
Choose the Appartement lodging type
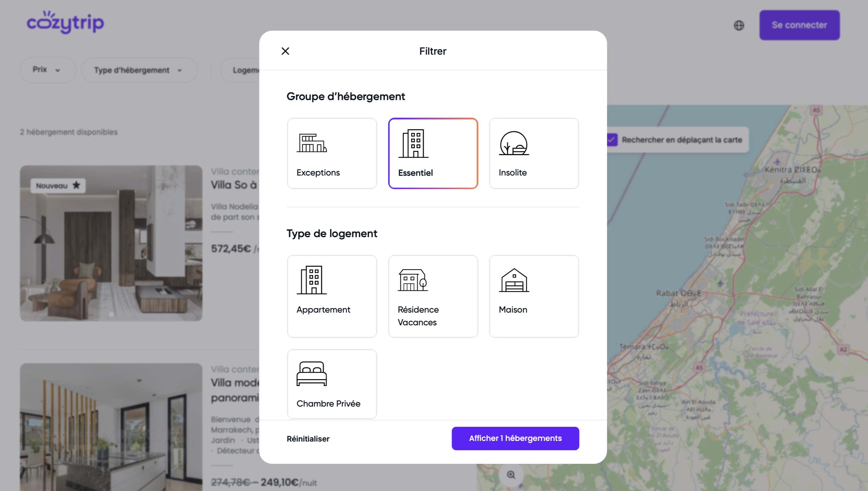(332, 296)
